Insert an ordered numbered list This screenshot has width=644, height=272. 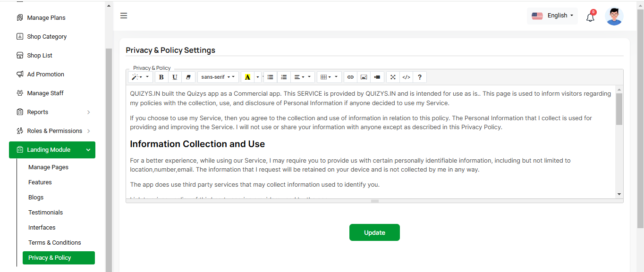tap(284, 77)
